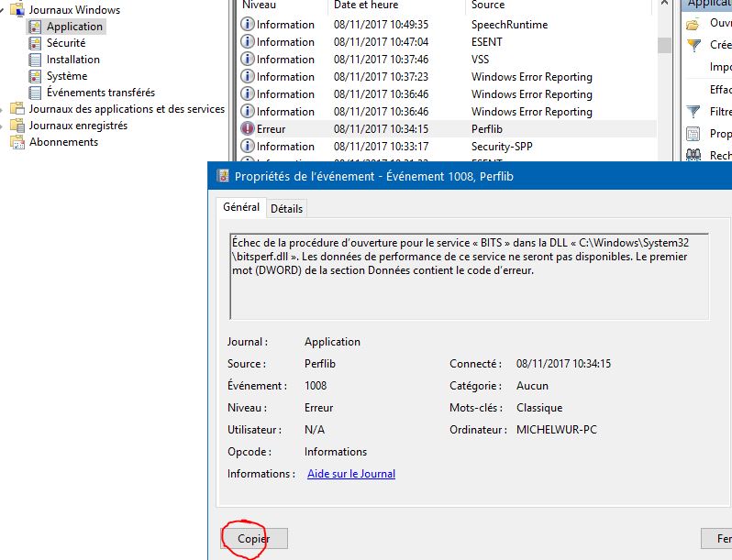Click the Système log icon
The width and height of the screenshot is (732, 560).
36,76
